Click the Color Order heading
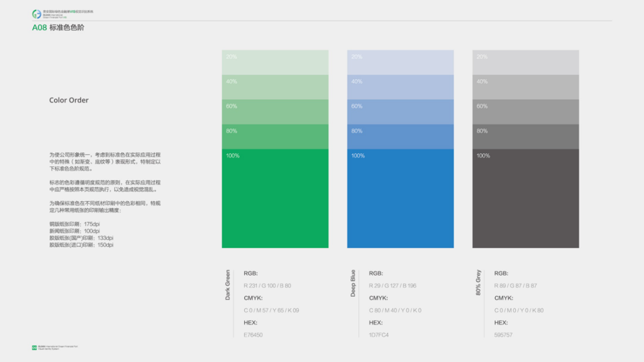Viewport: 644px width, 362px height. pyautogui.click(x=69, y=101)
